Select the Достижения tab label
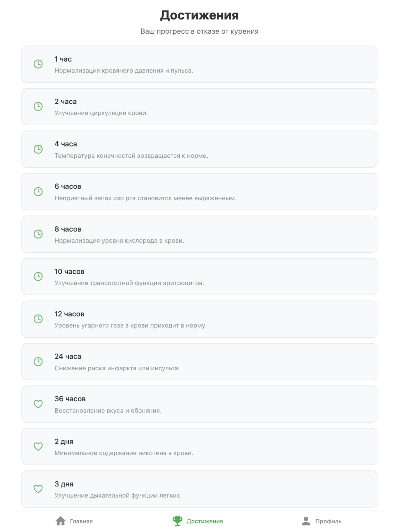 [205, 521]
